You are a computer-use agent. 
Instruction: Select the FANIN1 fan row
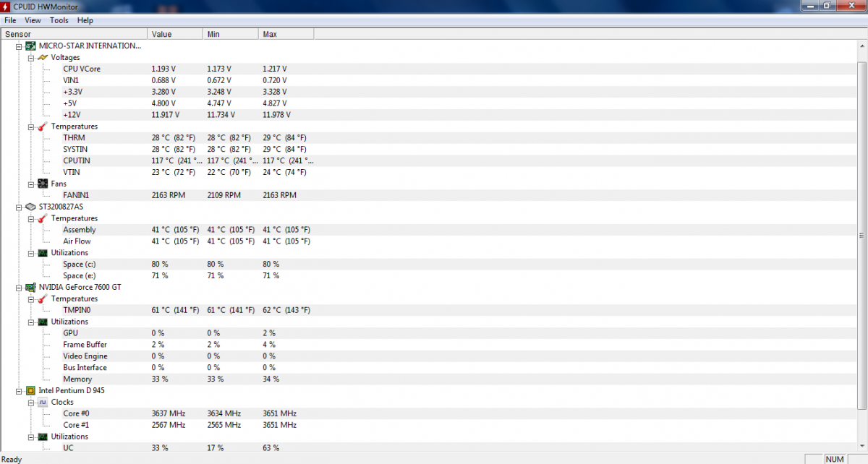click(x=428, y=195)
